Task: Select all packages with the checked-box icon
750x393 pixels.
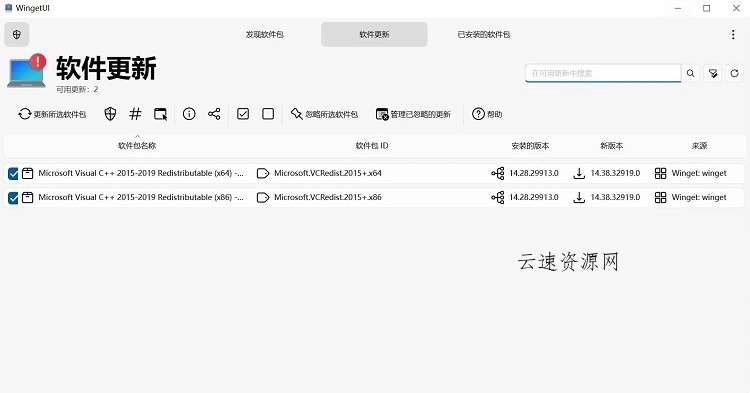Action: [243, 114]
